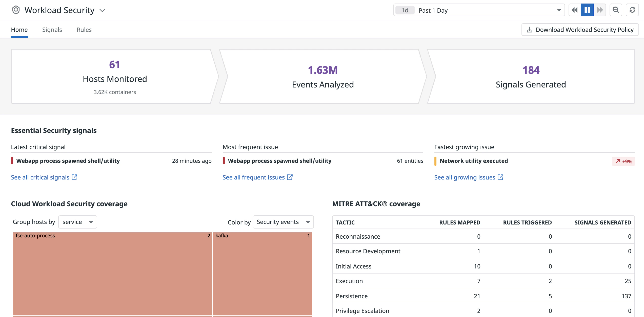
Task: Open the 184 Signals Generated card
Action: (531, 76)
